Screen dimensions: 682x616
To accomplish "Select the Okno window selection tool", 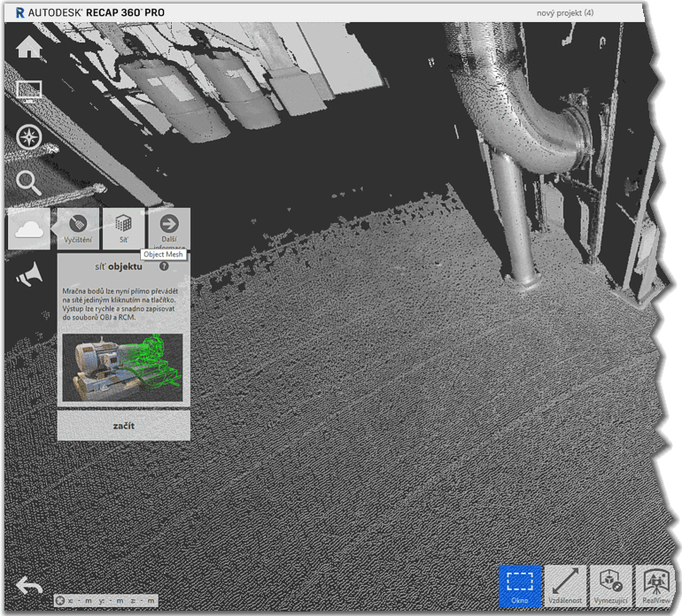I will 520,586.
